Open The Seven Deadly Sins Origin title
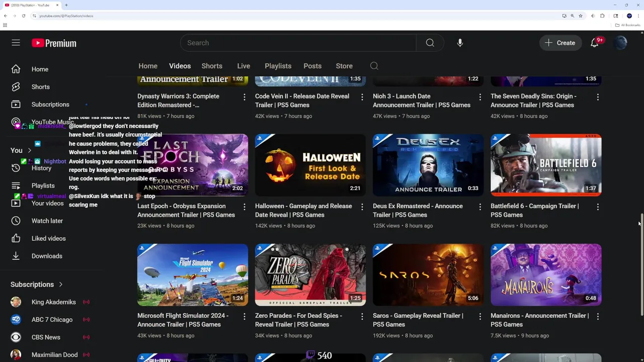 tap(533, 101)
